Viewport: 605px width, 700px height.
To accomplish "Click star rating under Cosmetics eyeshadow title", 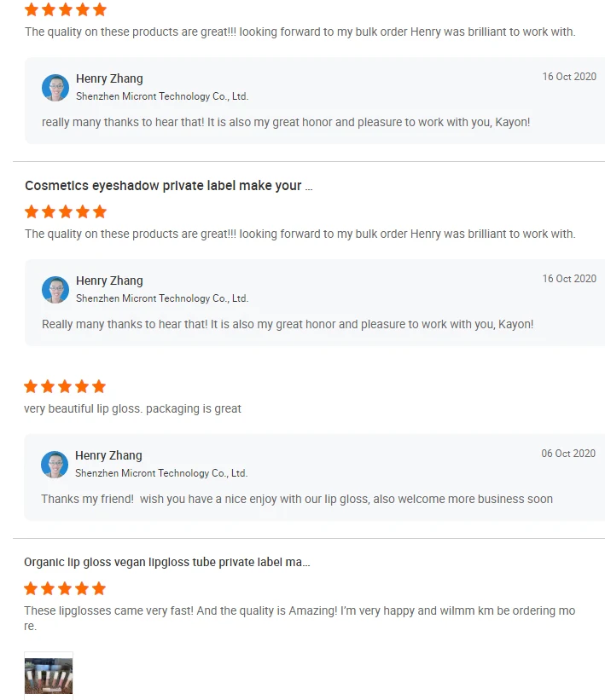I will tap(66, 211).
